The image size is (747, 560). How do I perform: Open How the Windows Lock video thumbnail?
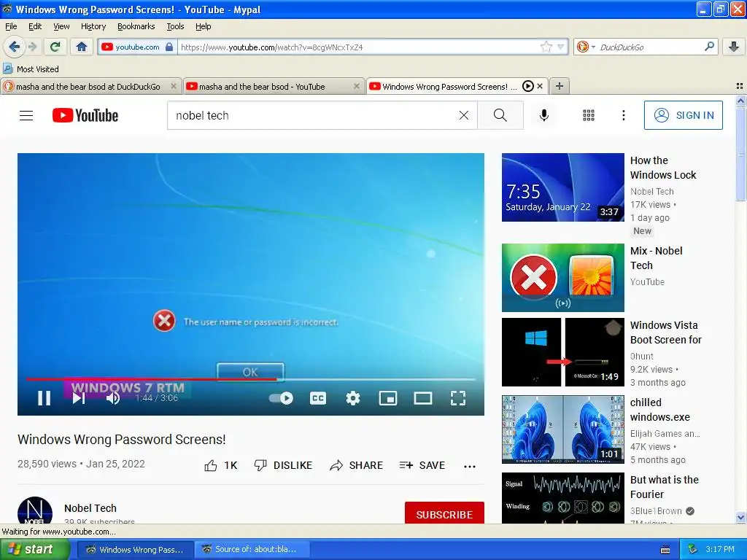click(562, 187)
